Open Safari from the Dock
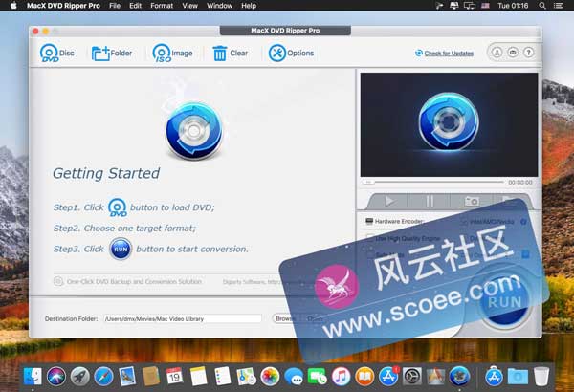 tap(103, 377)
